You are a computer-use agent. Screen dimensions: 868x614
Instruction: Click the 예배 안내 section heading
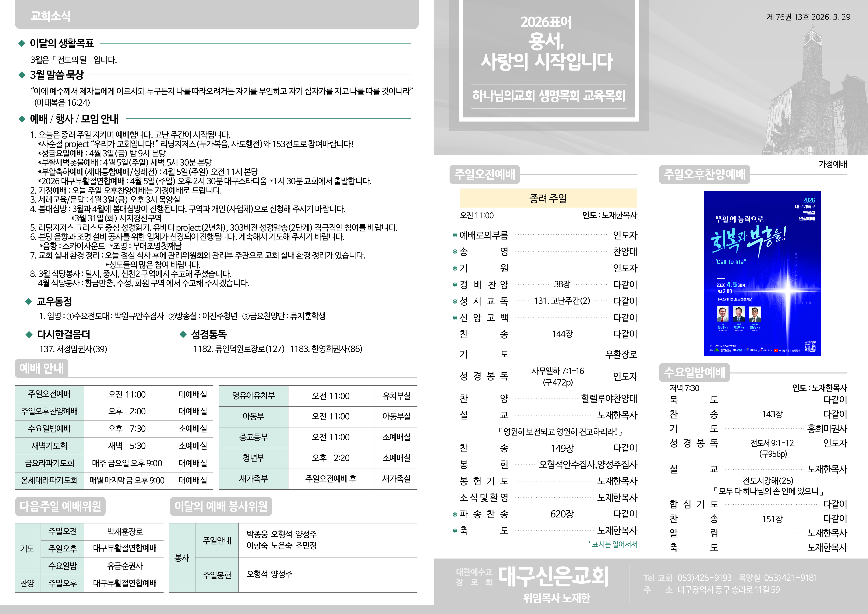42,368
